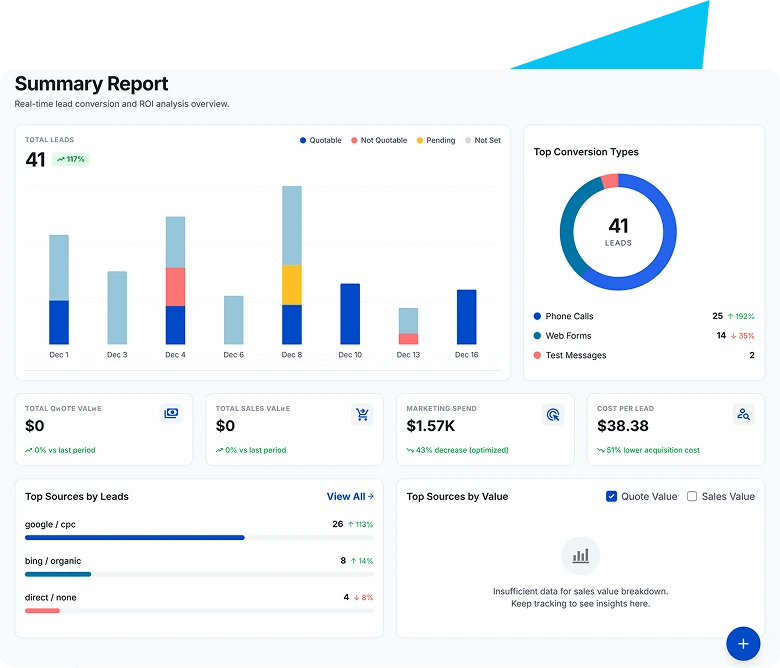Click the Top Conversion Types title
Image resolution: width=780 pixels, height=668 pixels.
[x=586, y=152]
